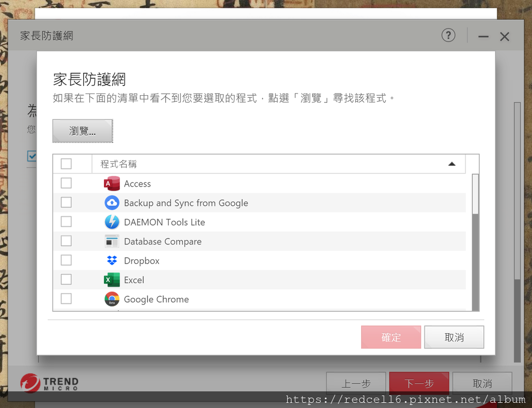Click 上一步 in the background window

[x=356, y=383]
